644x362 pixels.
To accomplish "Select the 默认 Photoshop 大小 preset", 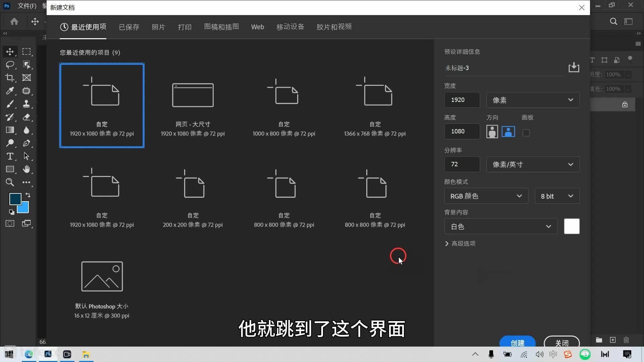I will click(x=102, y=287).
